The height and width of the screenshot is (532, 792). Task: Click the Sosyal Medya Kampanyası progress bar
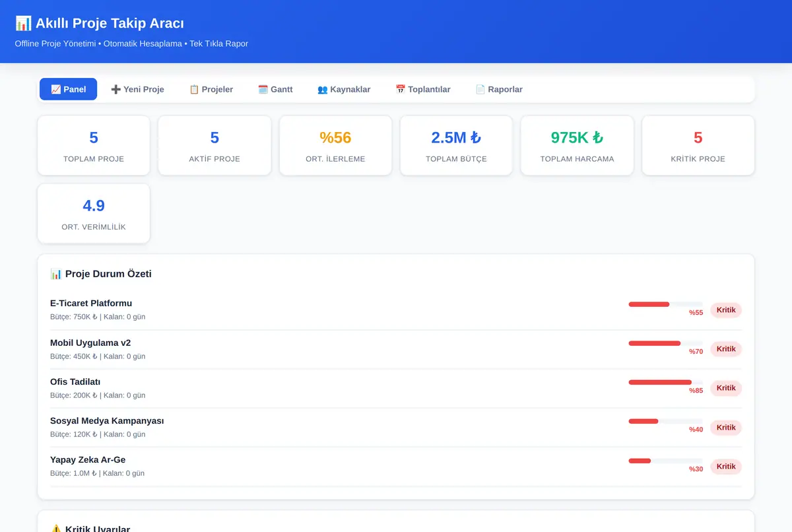665,421
